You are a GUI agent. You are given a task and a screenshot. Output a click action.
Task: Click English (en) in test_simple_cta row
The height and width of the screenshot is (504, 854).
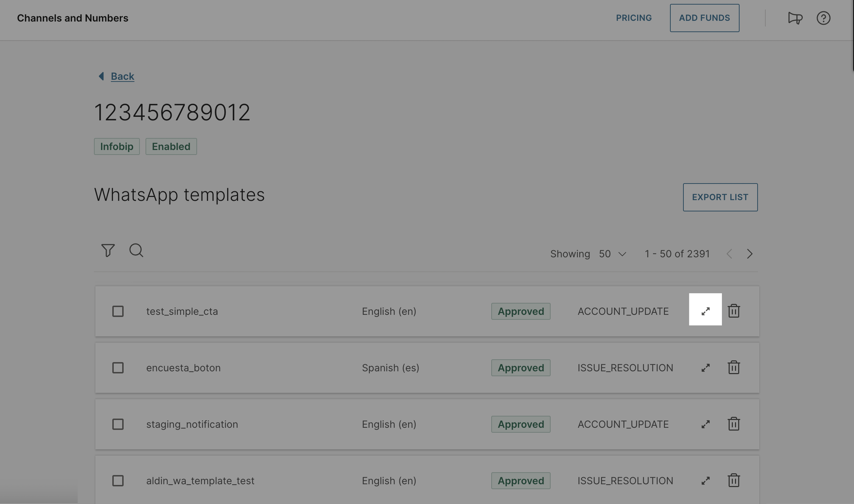click(x=389, y=311)
